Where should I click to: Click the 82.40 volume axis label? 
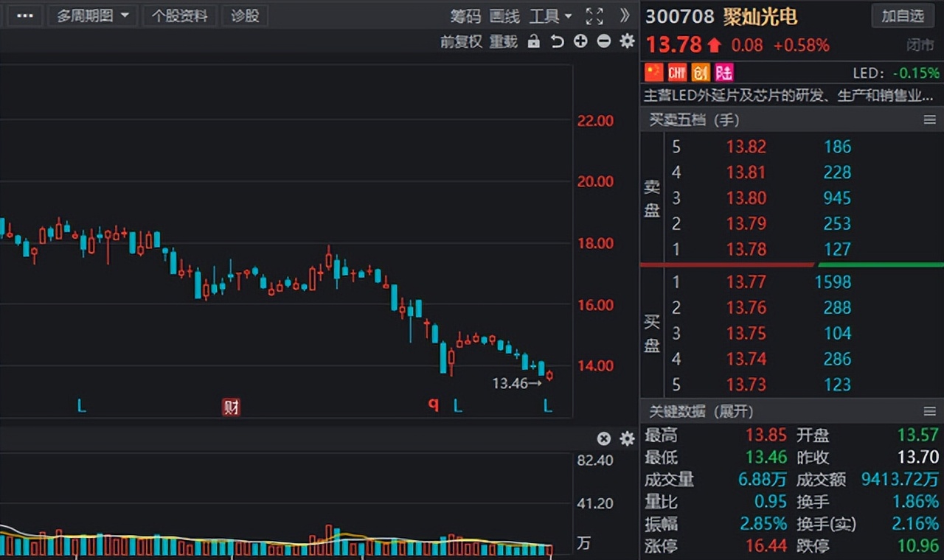[595, 461]
